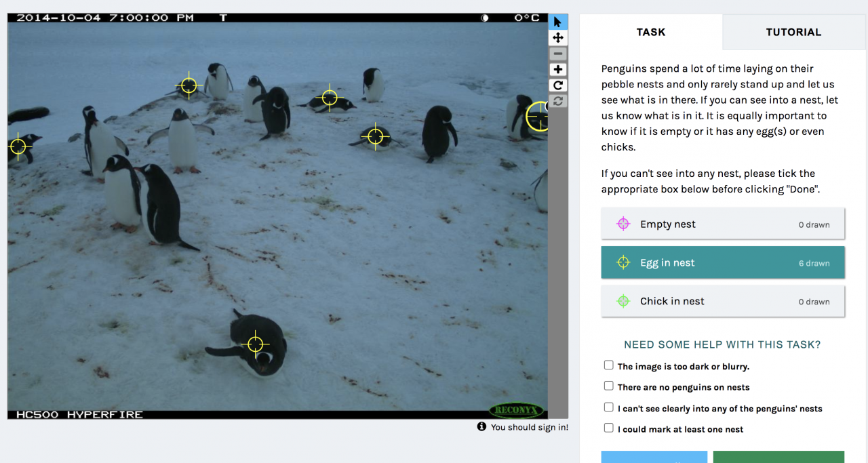868x463 pixels.
Task: Enable "I can't see clearly into any nests"
Action: 608,407
